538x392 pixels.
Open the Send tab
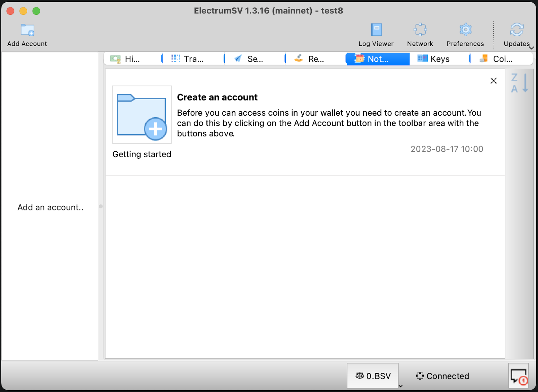pyautogui.click(x=255, y=59)
